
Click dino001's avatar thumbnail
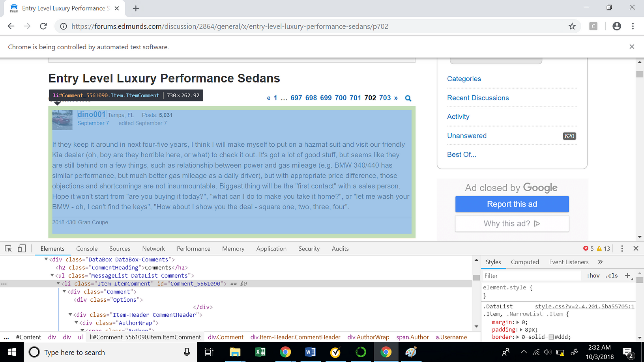(62, 120)
